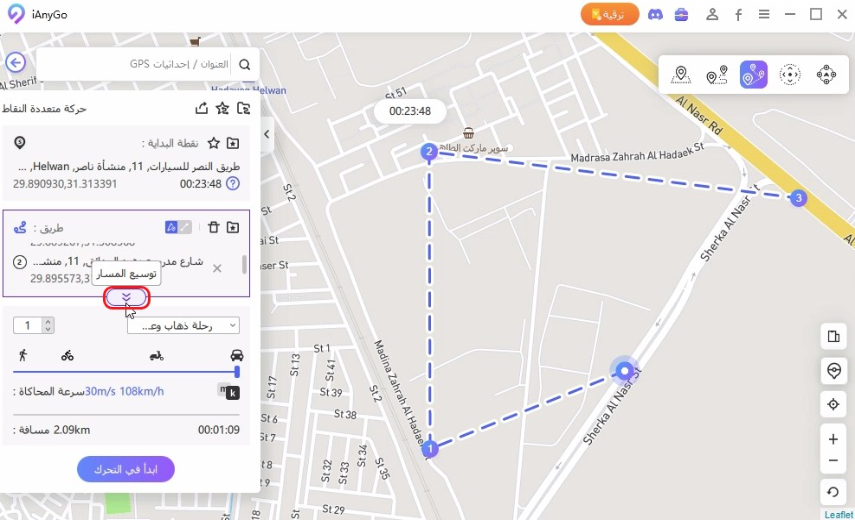855x520 pixels.
Task: Expand the route list with double chevron
Action: tap(126, 297)
